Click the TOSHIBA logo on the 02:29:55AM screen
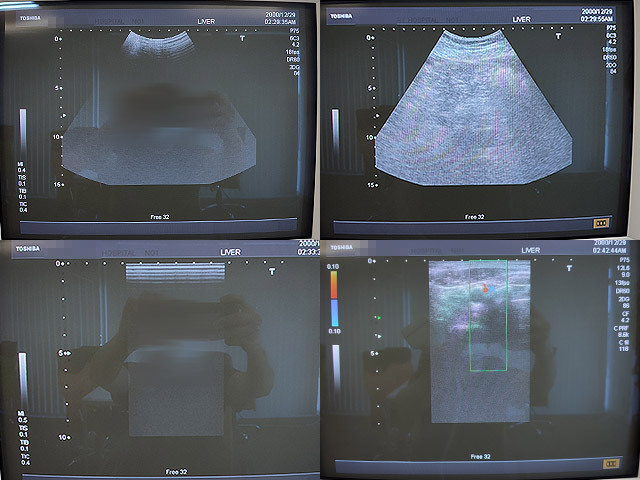Image resolution: width=640 pixels, height=480 pixels. [341, 16]
